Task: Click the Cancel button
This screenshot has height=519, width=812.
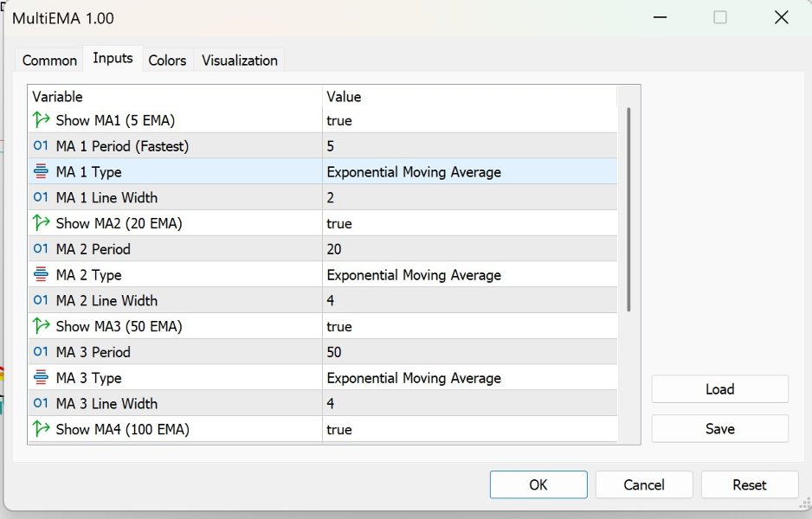Action: coord(644,485)
